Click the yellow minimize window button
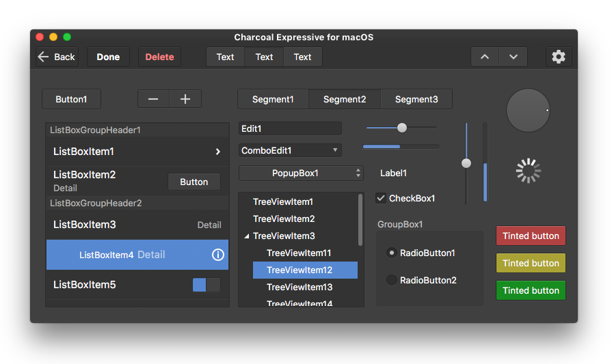612x364 pixels. click(x=53, y=37)
